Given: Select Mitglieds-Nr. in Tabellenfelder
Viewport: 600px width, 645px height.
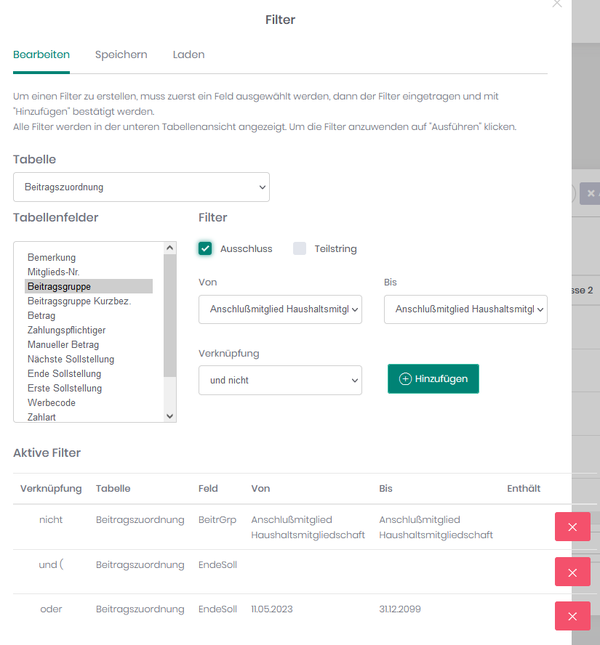Looking at the screenshot, I should click(53, 272).
